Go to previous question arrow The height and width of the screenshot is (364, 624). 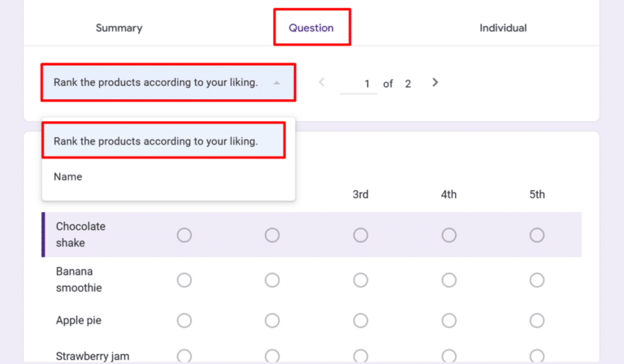click(322, 82)
